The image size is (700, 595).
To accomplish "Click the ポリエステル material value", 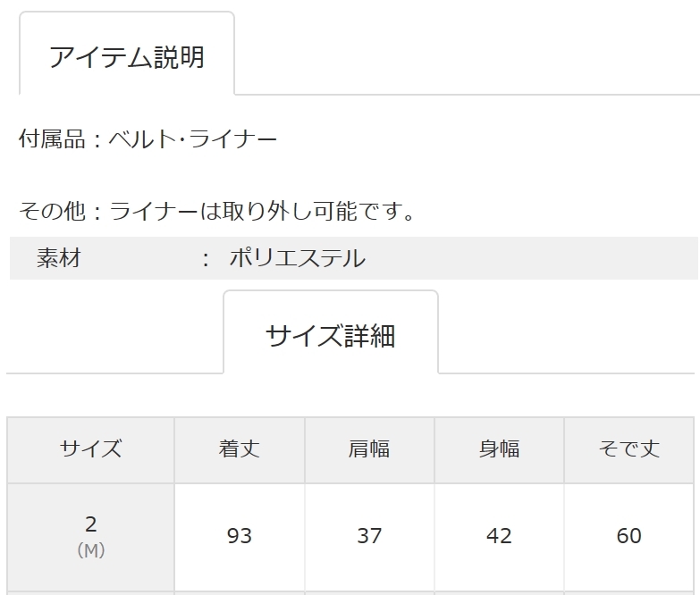I will click(x=297, y=259).
